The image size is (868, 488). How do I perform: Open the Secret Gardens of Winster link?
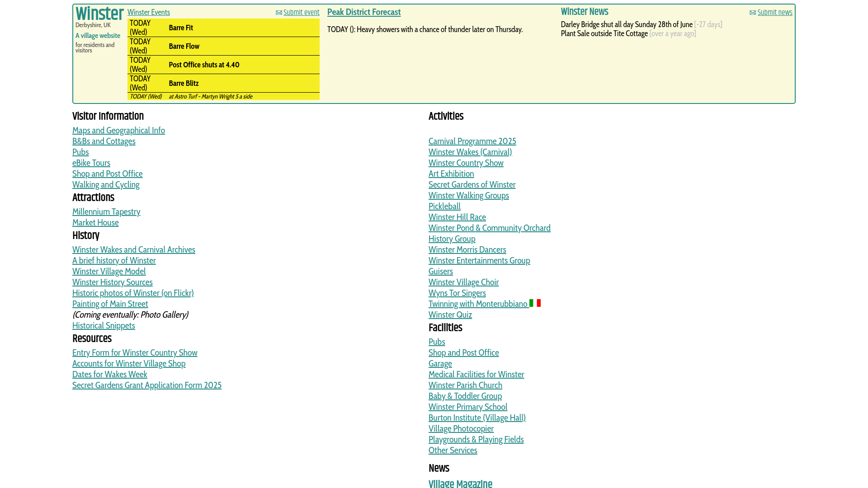pos(472,184)
